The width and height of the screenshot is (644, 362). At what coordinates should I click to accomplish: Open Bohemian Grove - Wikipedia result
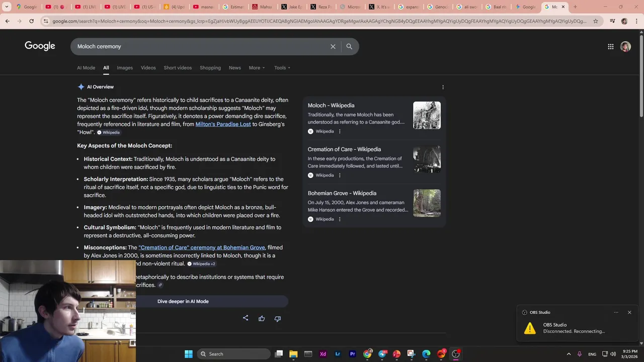342,193
